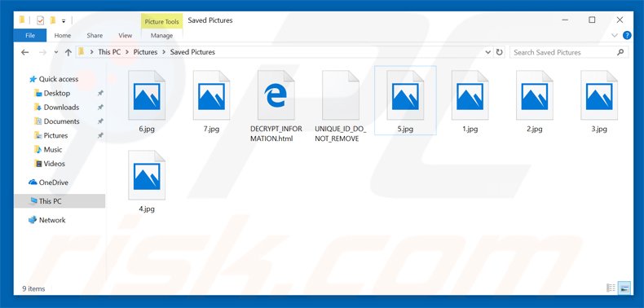Expand the chevron after Pictures breadcrumb
The height and width of the screenshot is (308, 644).
[x=164, y=52]
